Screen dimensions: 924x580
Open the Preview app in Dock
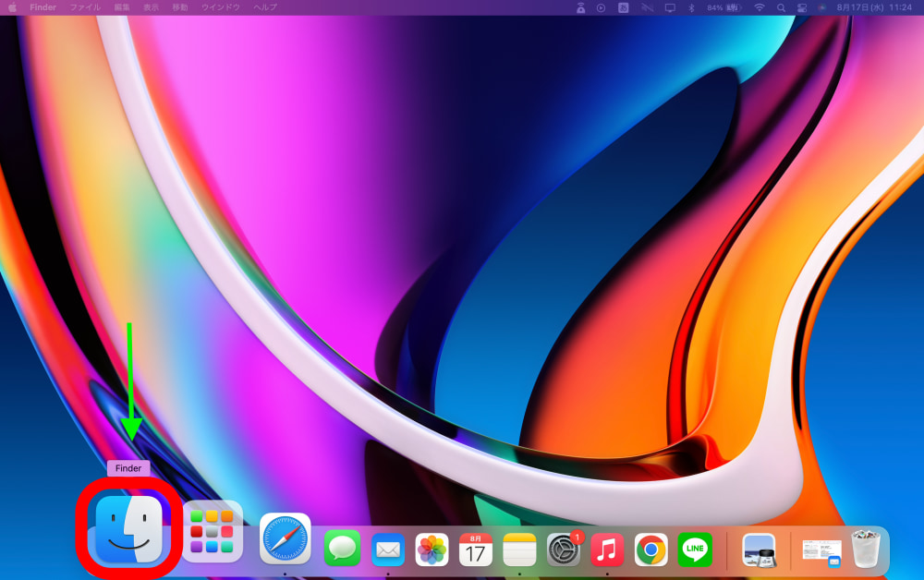(x=759, y=550)
